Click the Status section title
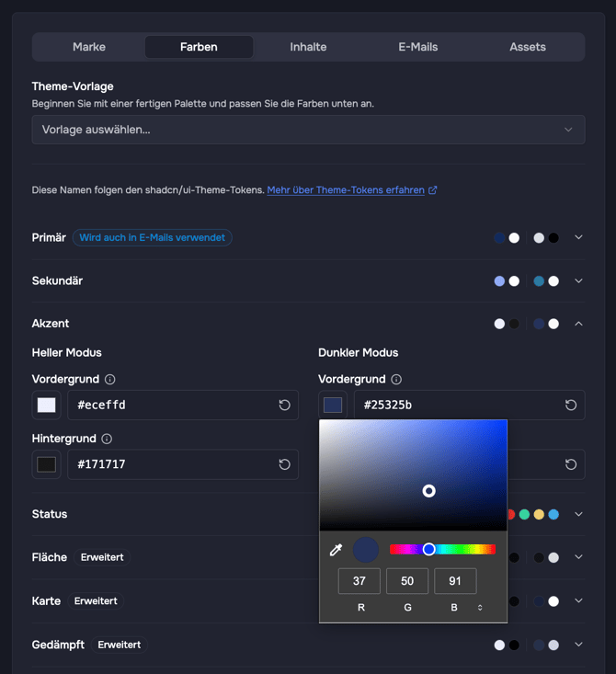 [50, 514]
